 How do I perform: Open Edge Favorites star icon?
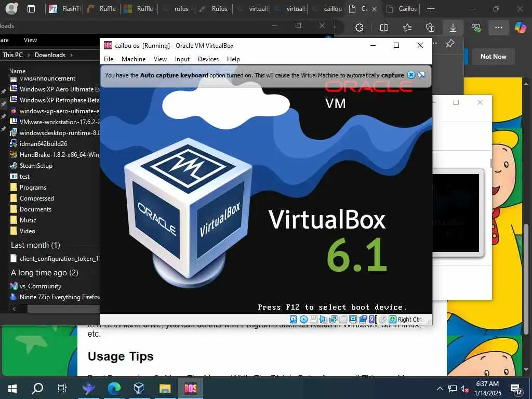[x=407, y=28]
